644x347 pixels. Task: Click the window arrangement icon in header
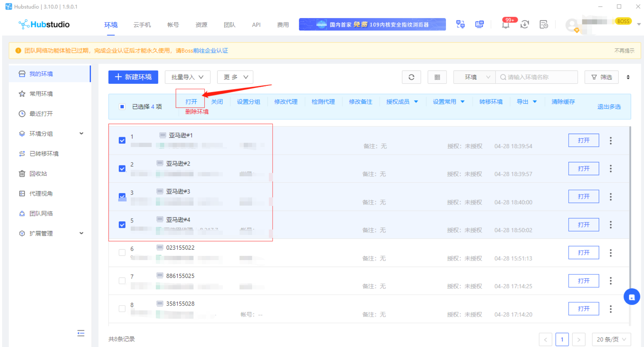[x=460, y=24]
